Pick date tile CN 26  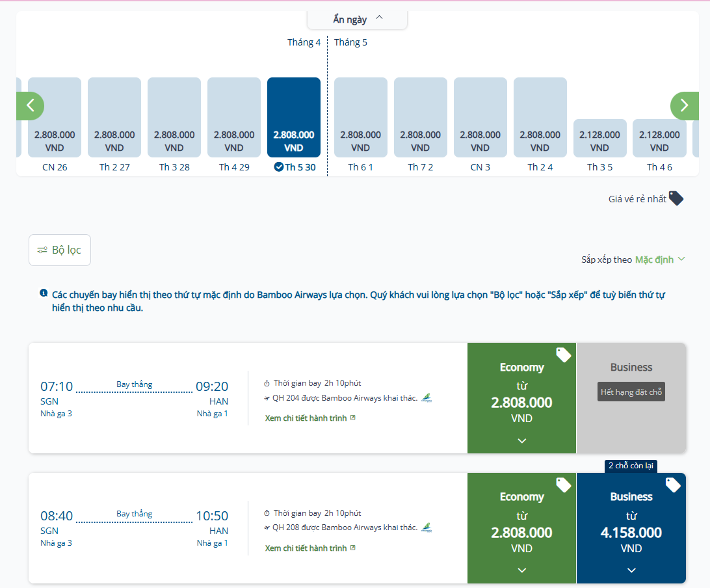point(55,118)
